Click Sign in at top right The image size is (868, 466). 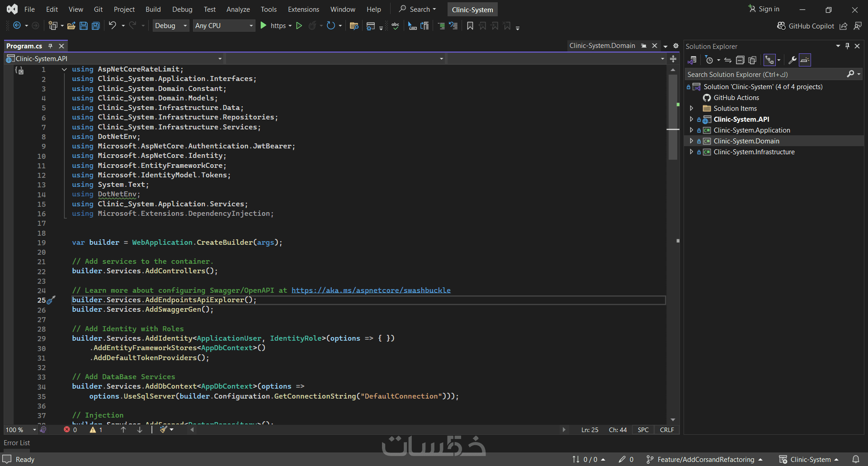point(764,9)
